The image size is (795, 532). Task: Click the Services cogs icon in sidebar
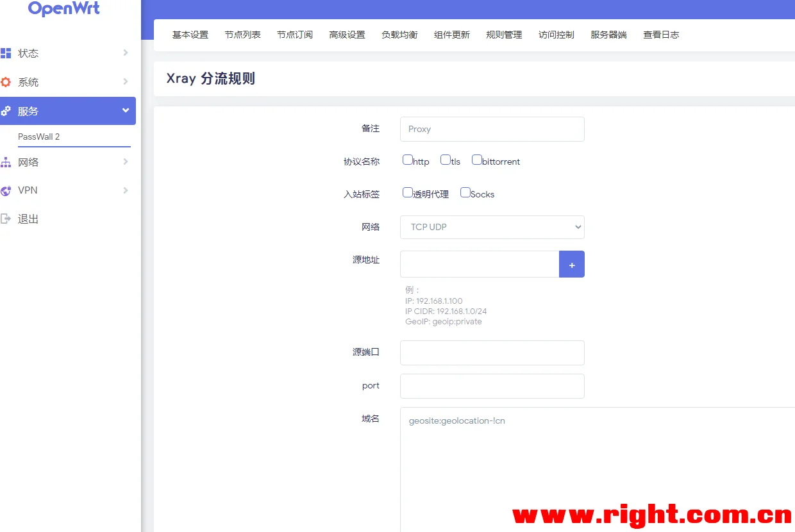tap(6, 111)
